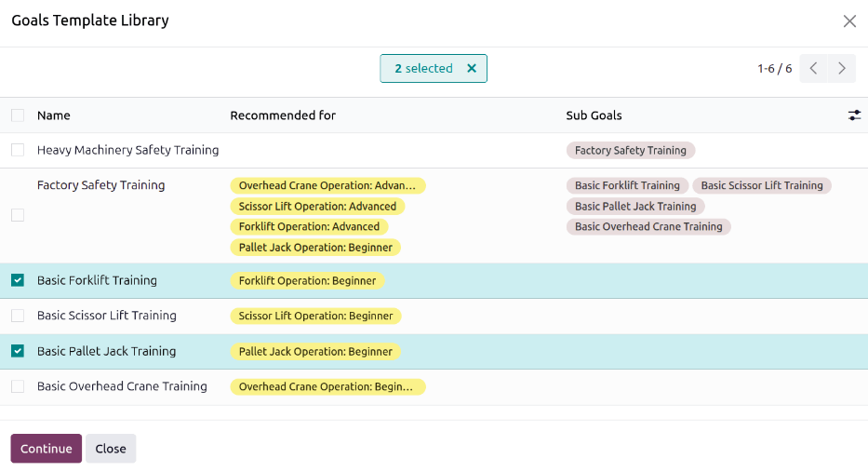This screenshot has height=472, width=868.
Task: Tick the select-all checkbox in the header
Action: 18,115
